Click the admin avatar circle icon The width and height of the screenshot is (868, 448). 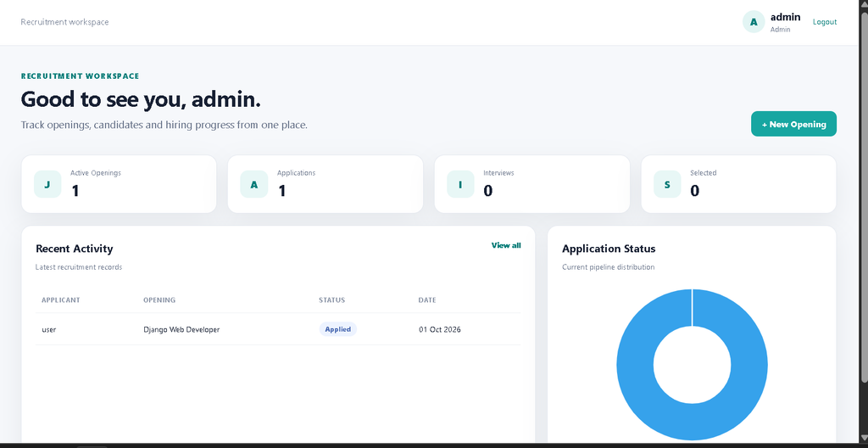tap(754, 22)
